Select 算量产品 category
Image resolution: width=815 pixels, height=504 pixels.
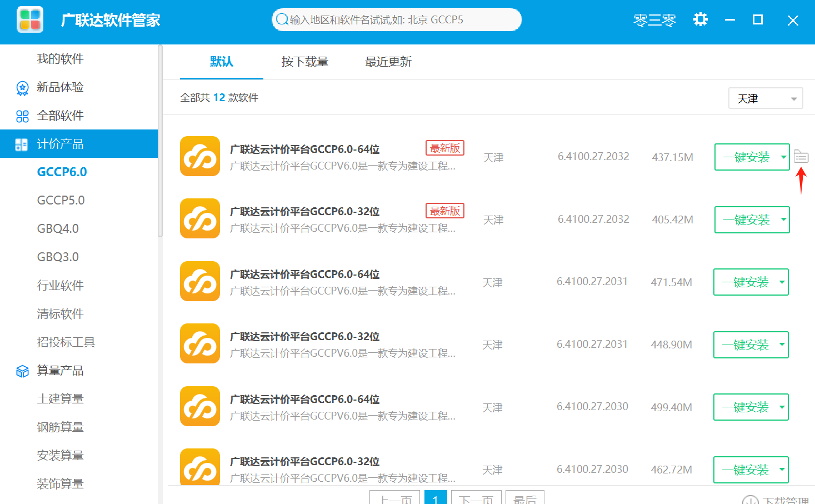[x=60, y=371]
